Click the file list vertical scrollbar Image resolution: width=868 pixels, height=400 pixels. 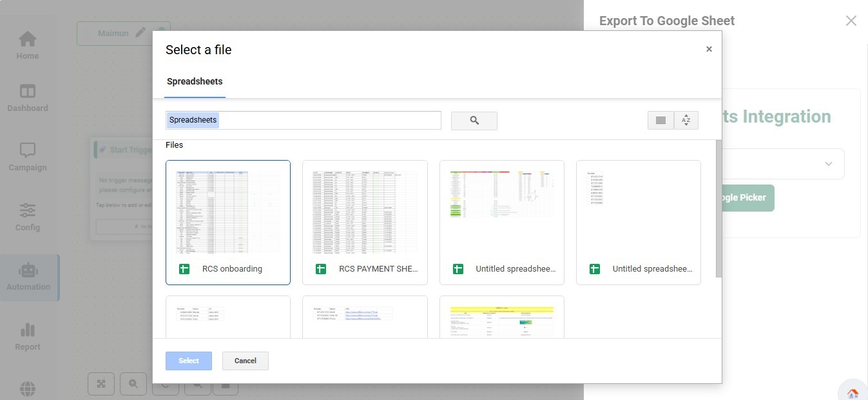coord(719,209)
